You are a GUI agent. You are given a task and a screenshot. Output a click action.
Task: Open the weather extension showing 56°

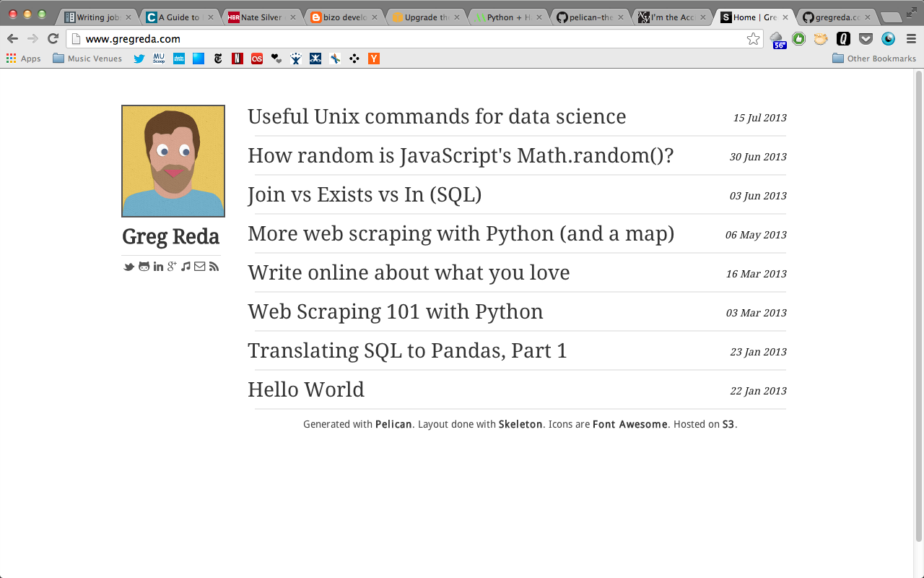pyautogui.click(x=777, y=40)
